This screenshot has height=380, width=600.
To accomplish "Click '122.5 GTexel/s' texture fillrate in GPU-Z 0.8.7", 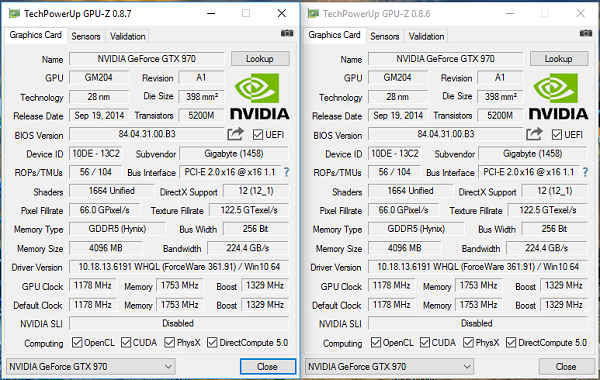I will coord(249,210).
